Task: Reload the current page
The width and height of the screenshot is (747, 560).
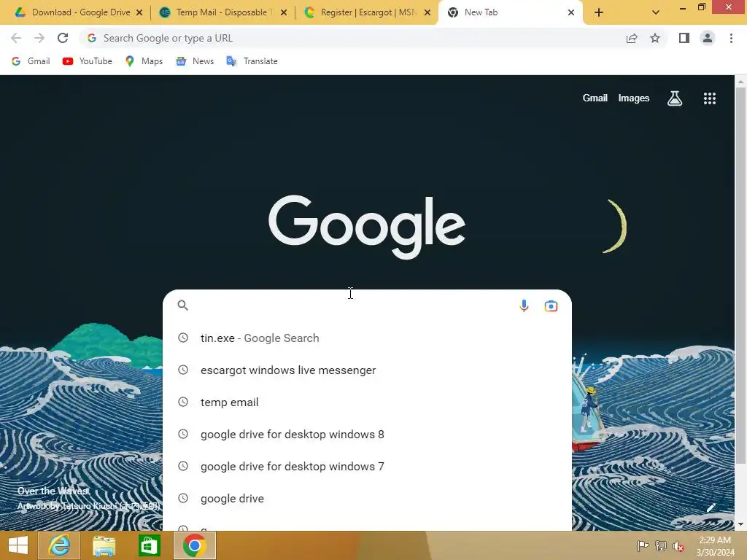Action: pyautogui.click(x=63, y=38)
